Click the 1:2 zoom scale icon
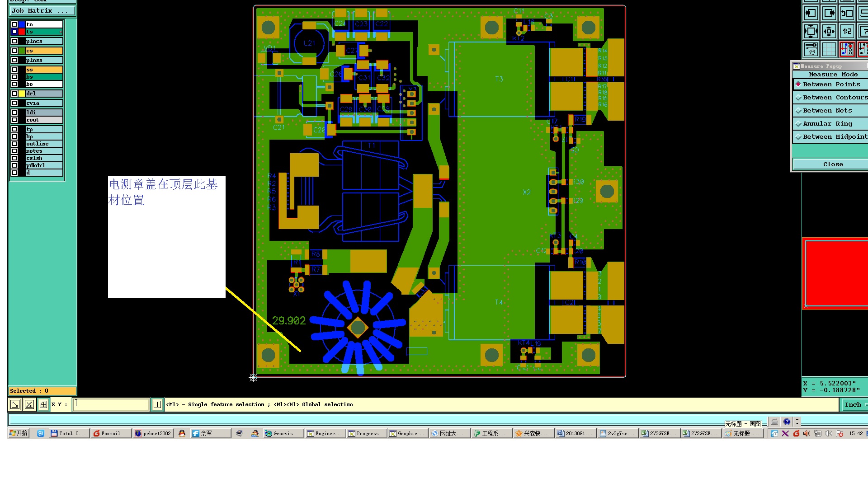This screenshot has height=488, width=868. tap(847, 31)
